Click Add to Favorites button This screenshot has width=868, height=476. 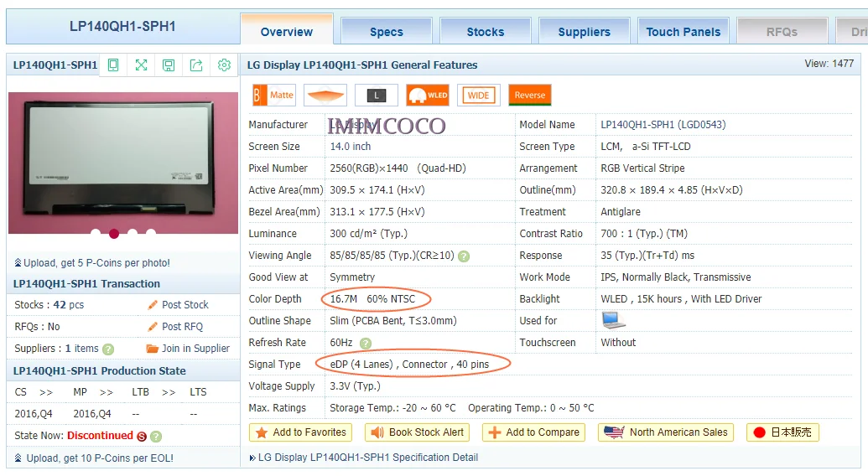[x=301, y=432]
